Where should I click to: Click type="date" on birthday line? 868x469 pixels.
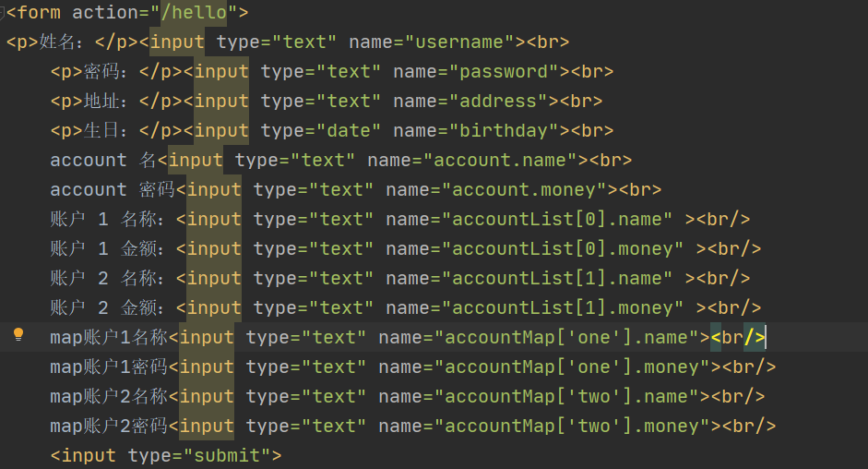tap(320, 131)
